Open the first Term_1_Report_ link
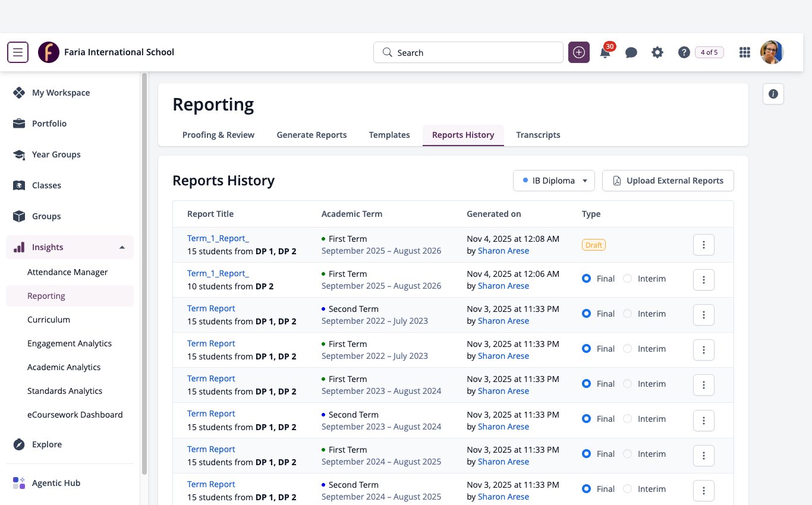Image resolution: width=812 pixels, height=505 pixels. [x=218, y=238]
